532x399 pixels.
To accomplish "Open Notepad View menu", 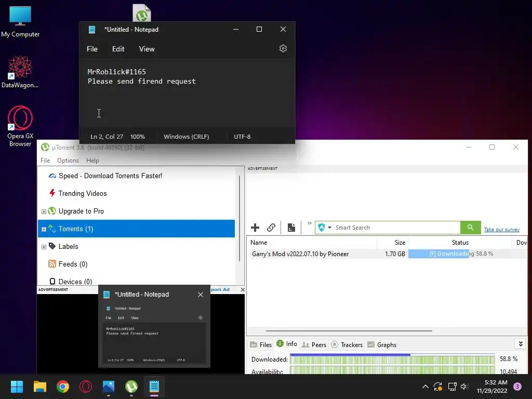I will point(147,49).
